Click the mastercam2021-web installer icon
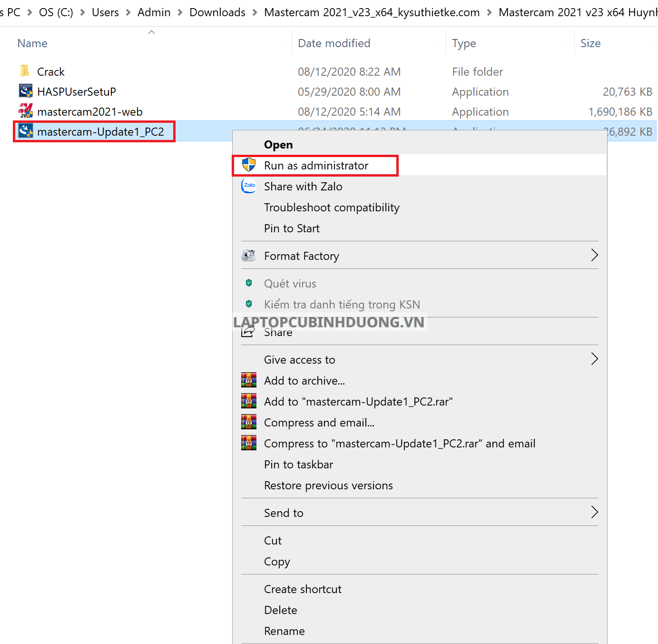658x644 pixels. click(26, 111)
